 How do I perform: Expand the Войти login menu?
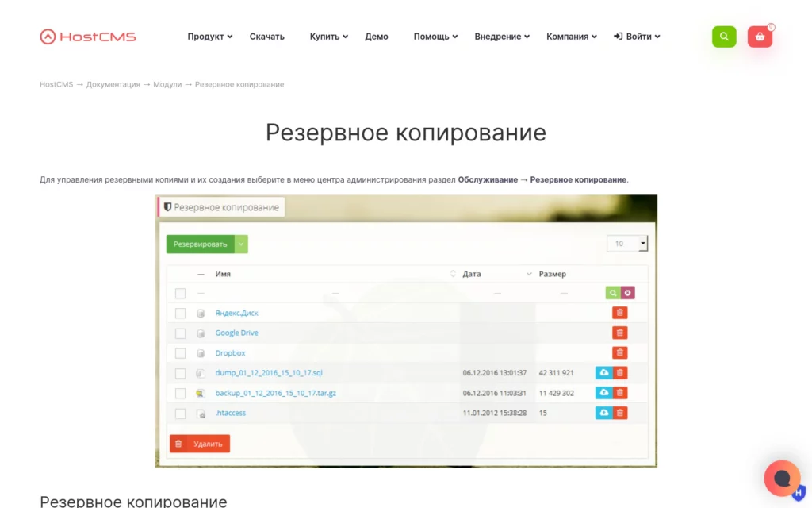[637, 37]
